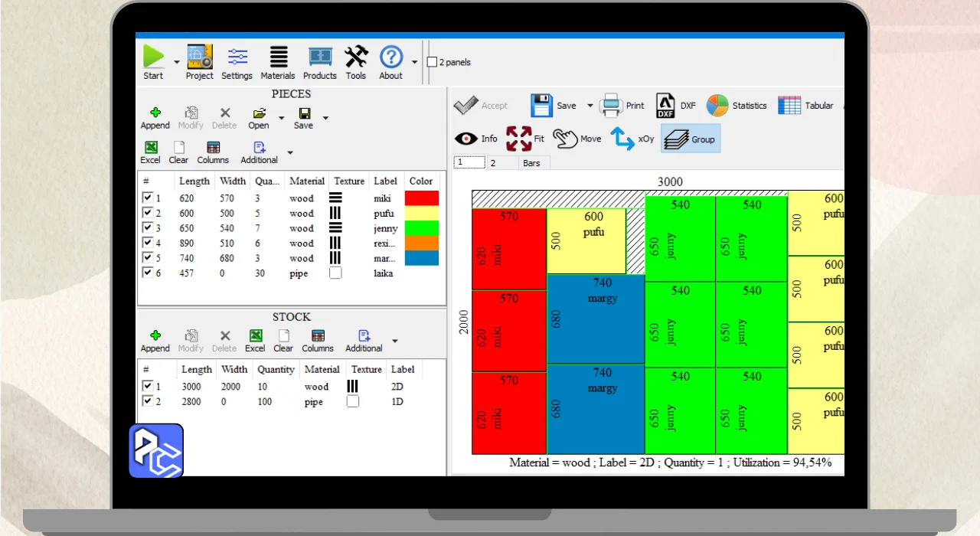The width and height of the screenshot is (980, 536).
Task: Expand the Additional dropdown arrow in Pieces
Action: pos(289,152)
